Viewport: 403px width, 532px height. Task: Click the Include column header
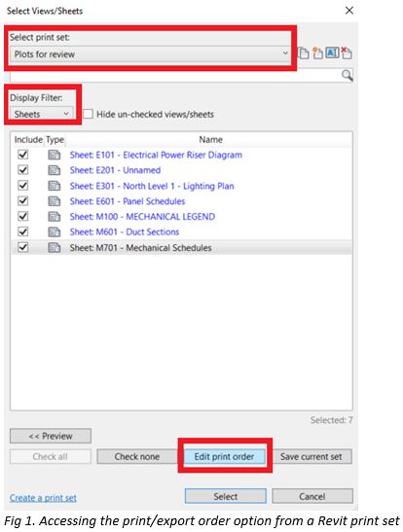[28, 140]
